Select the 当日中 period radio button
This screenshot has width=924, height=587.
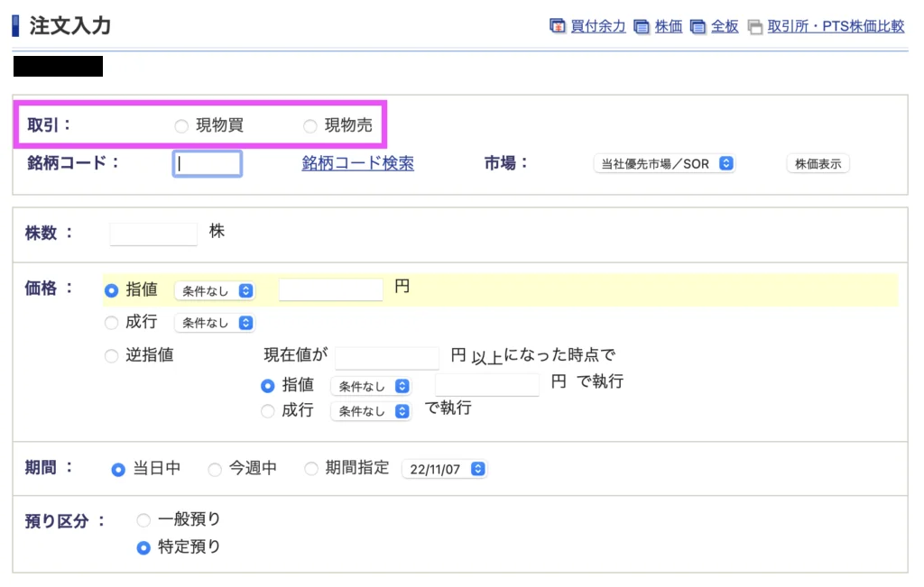(x=118, y=469)
